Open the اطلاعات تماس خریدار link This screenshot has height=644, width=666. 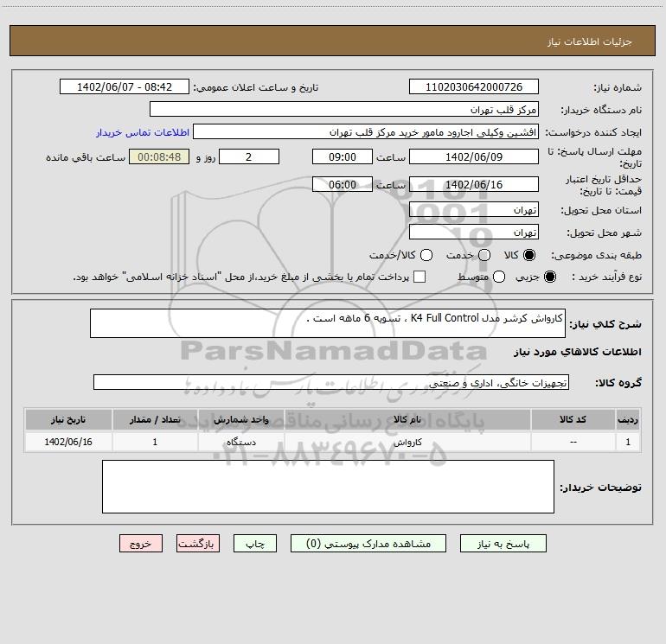pos(143,132)
